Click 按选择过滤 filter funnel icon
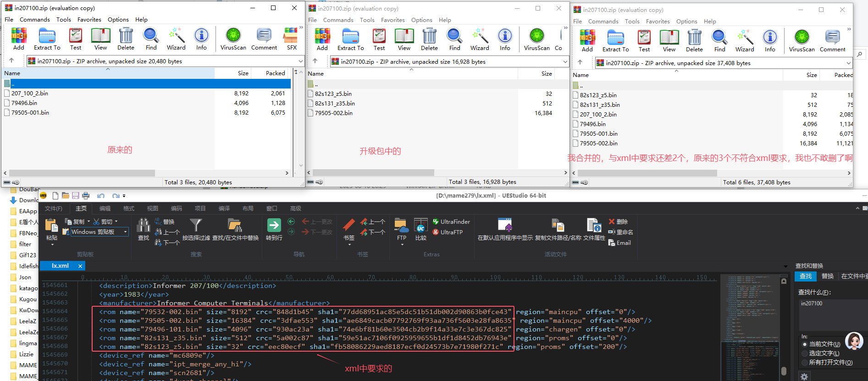The height and width of the screenshot is (381, 868). tap(196, 226)
